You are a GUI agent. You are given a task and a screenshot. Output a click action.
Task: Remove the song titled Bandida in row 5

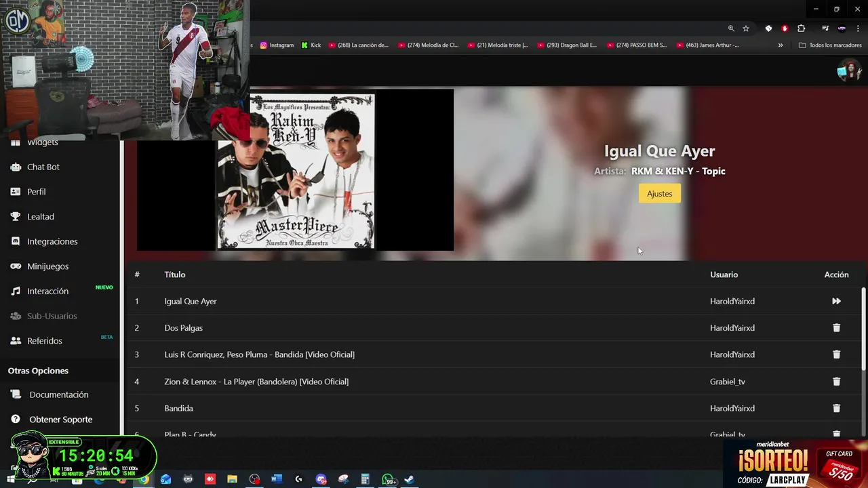click(836, 409)
